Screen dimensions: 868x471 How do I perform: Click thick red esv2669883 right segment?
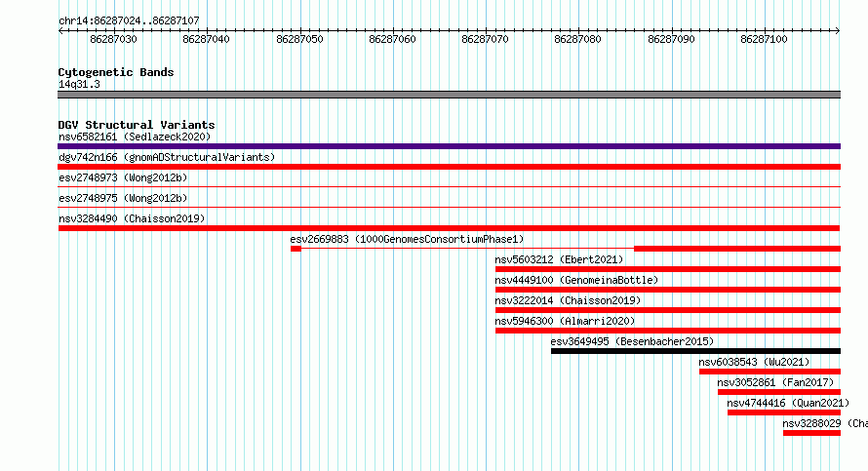[737, 249]
